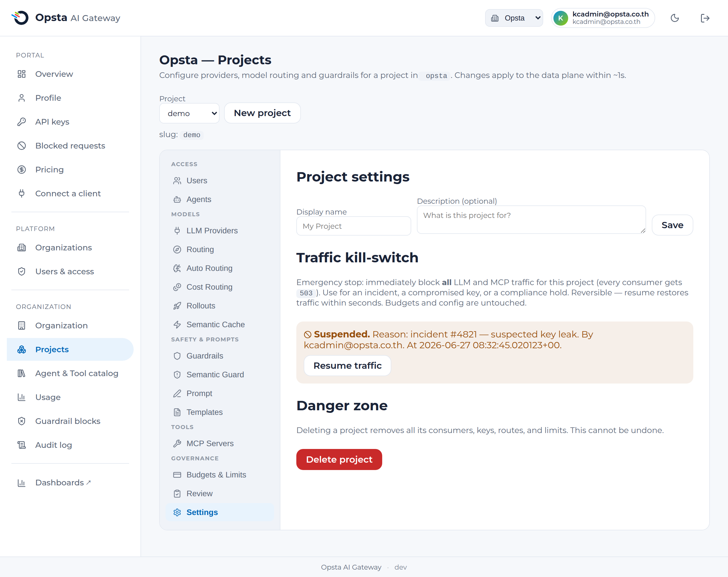Click the slug value 'demo'
Image resolution: width=728 pixels, height=577 pixels.
click(191, 135)
